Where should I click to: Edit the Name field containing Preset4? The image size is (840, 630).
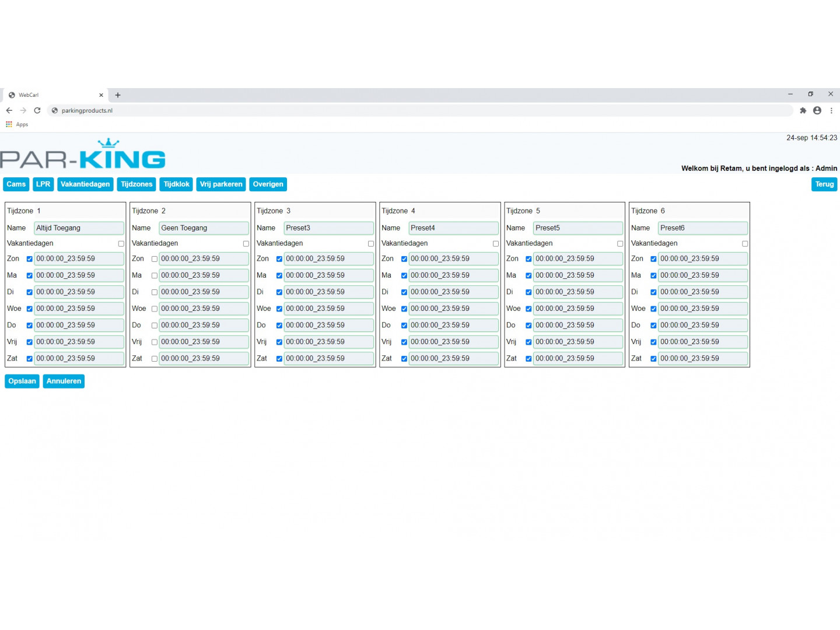[453, 228]
